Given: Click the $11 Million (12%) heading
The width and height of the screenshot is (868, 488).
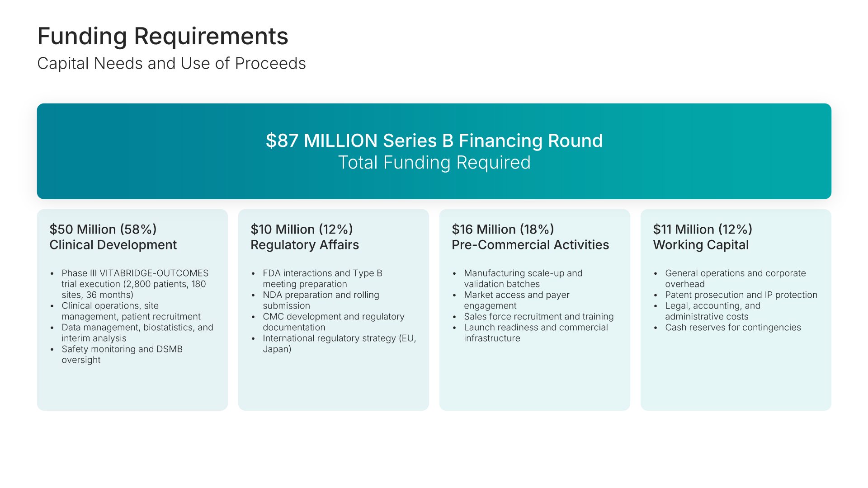Looking at the screenshot, I should [x=703, y=229].
